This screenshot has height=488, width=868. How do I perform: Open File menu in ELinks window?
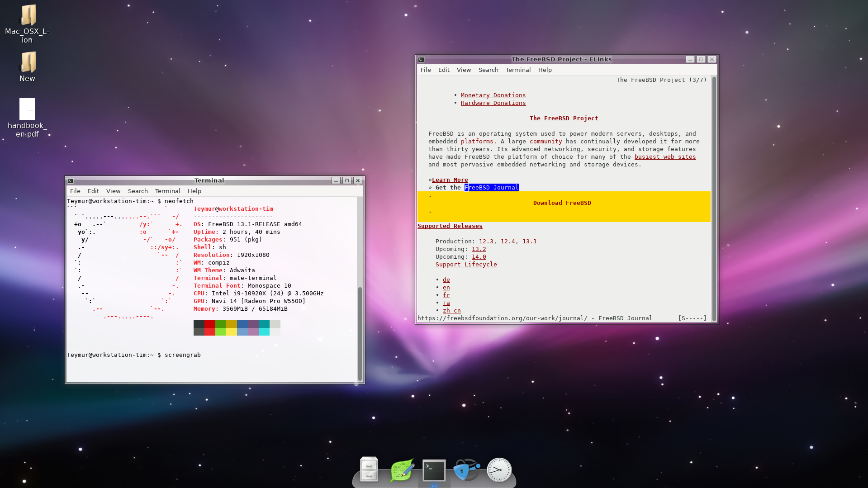[x=426, y=70]
